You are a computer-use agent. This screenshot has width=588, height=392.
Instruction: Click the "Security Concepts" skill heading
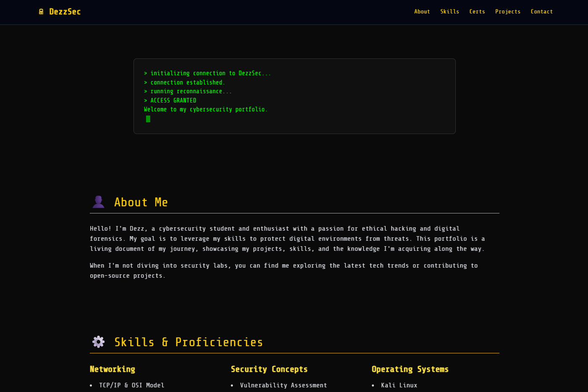click(269, 369)
